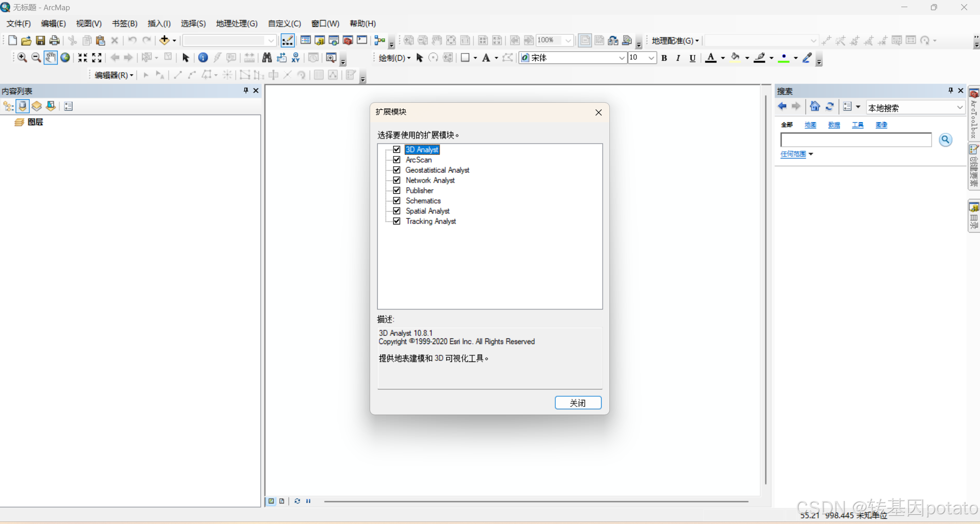Open the Bookmarks menu
Viewport: 980px width, 524px height.
click(124, 24)
